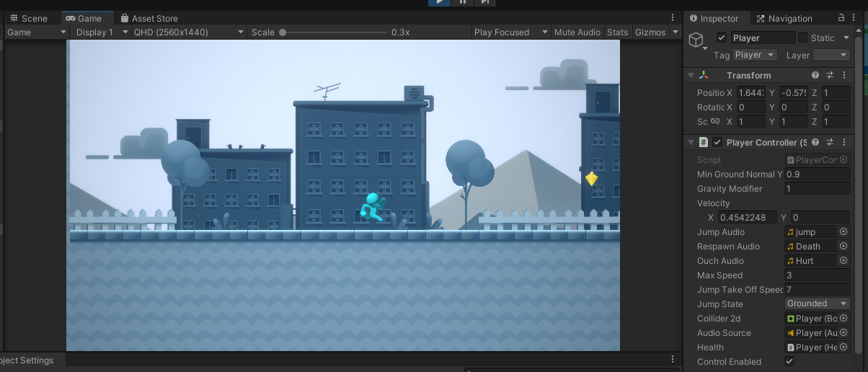Open Player Controller more options menu
This screenshot has width=868, height=372.
(844, 143)
